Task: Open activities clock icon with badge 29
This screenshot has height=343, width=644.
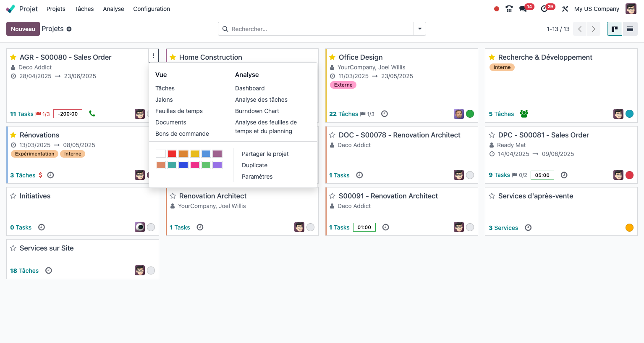Action: pos(545,9)
